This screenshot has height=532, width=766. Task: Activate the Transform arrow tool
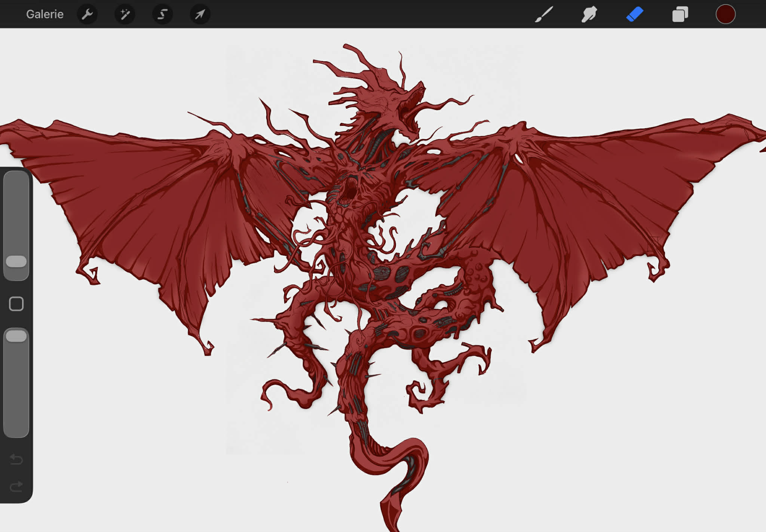[x=200, y=15]
